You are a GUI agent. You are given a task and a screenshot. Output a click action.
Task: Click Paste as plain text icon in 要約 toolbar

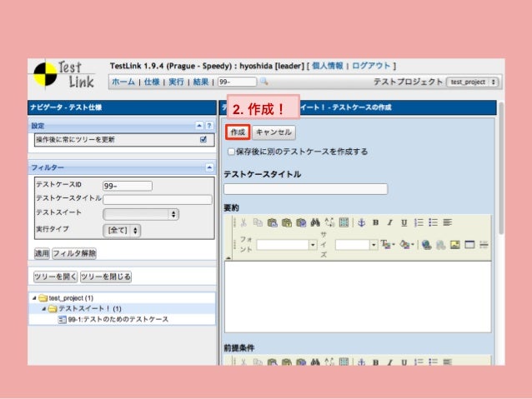287,222
